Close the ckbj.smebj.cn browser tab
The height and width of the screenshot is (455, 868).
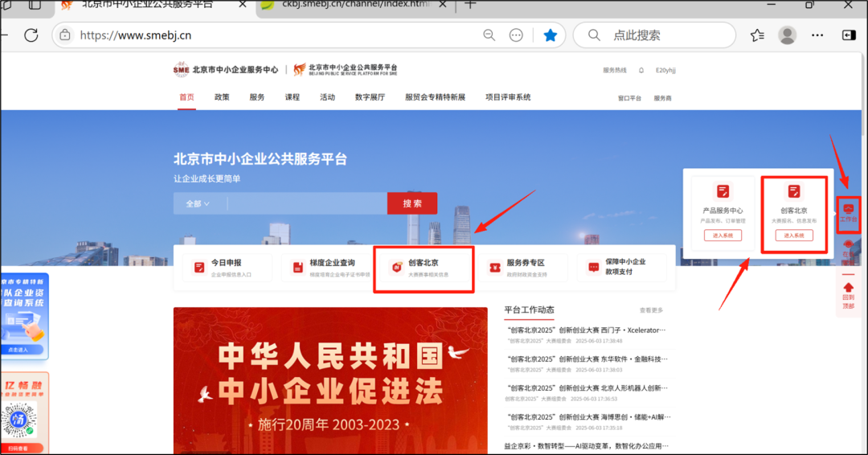click(x=442, y=5)
